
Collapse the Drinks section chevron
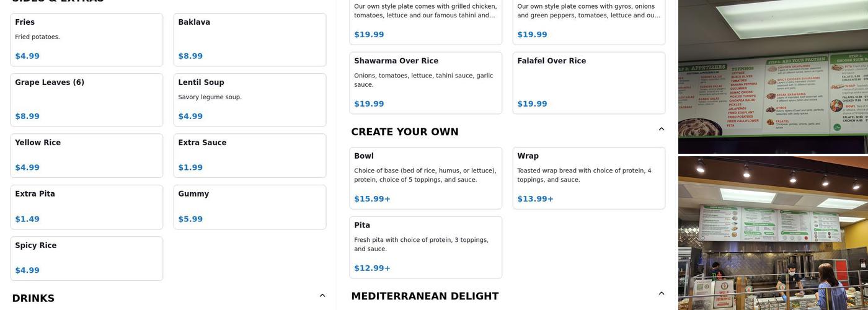(322, 296)
